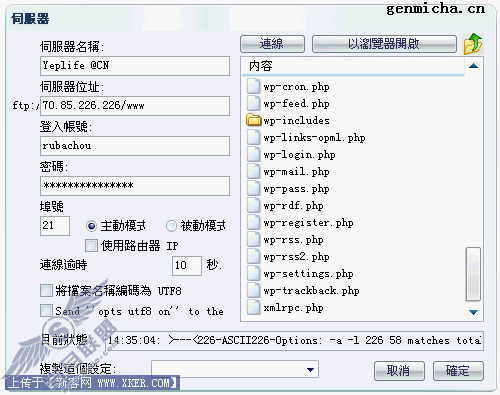Click the xmlrpc.php file icon
Screen dimensions: 500x395
point(253,307)
